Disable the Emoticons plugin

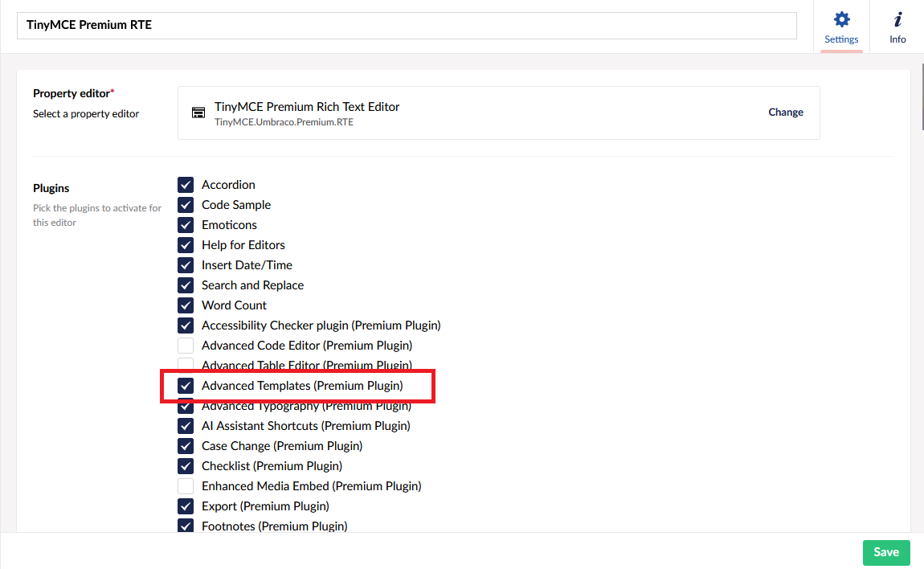point(186,225)
